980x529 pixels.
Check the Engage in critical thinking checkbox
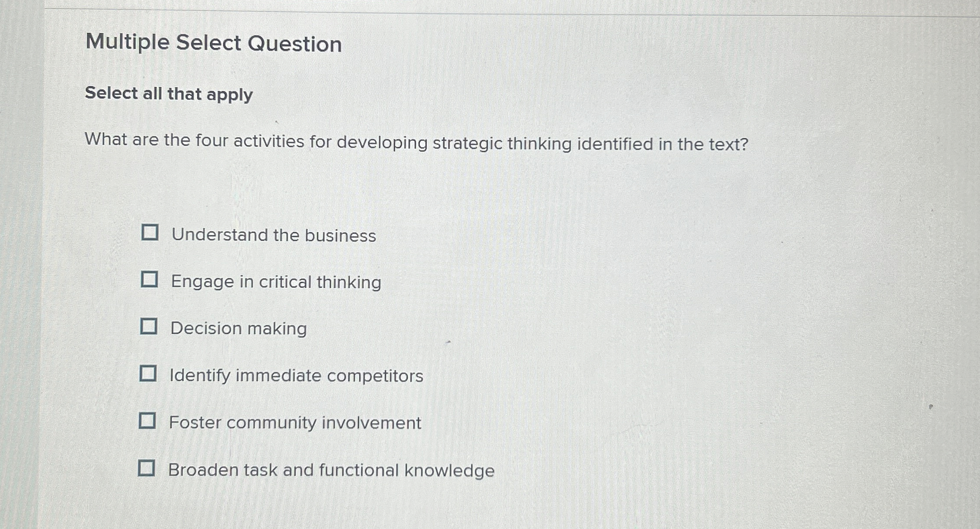149,281
